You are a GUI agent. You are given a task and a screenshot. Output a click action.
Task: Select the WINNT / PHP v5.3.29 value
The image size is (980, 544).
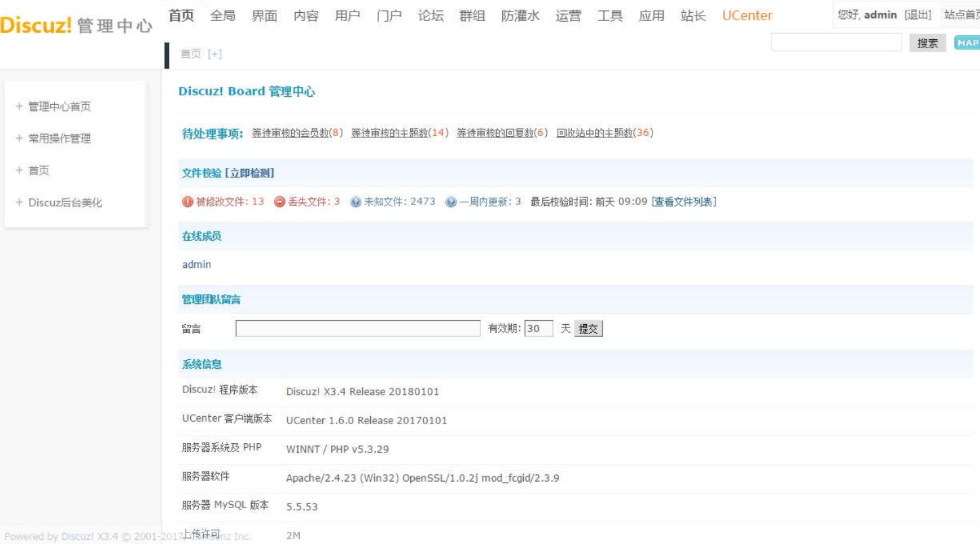tap(338, 449)
